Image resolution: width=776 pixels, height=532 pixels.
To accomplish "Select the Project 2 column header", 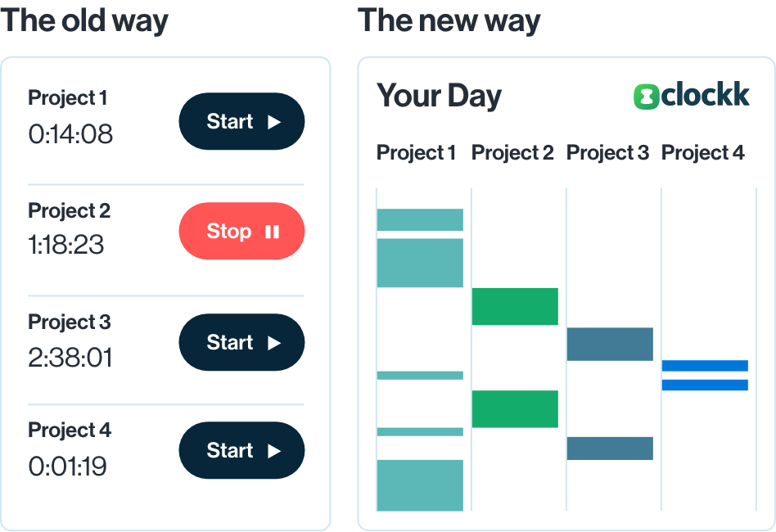I will tap(512, 152).
